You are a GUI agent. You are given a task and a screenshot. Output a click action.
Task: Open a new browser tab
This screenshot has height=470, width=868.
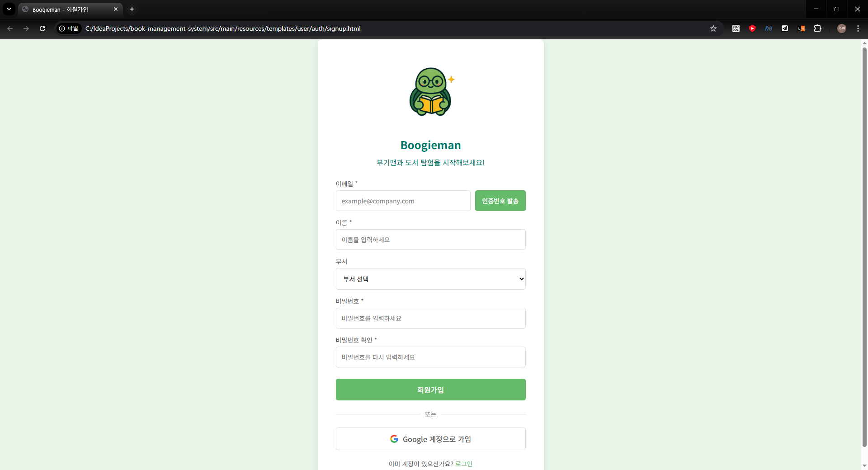pyautogui.click(x=132, y=9)
